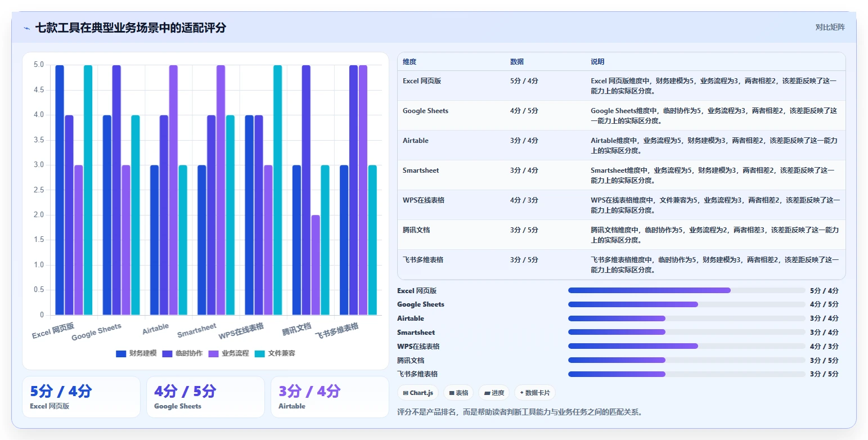Click the 飞书多维表格 progress bar
The image size is (868, 440).
click(687, 374)
